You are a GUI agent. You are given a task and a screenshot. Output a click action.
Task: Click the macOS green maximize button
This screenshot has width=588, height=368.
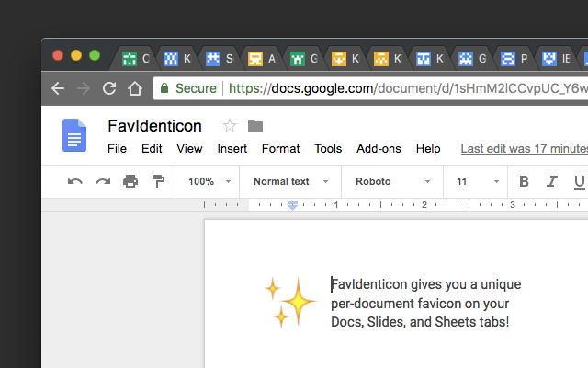(95, 55)
